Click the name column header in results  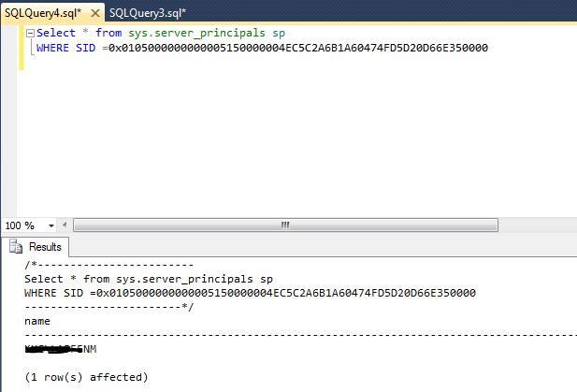(37, 321)
